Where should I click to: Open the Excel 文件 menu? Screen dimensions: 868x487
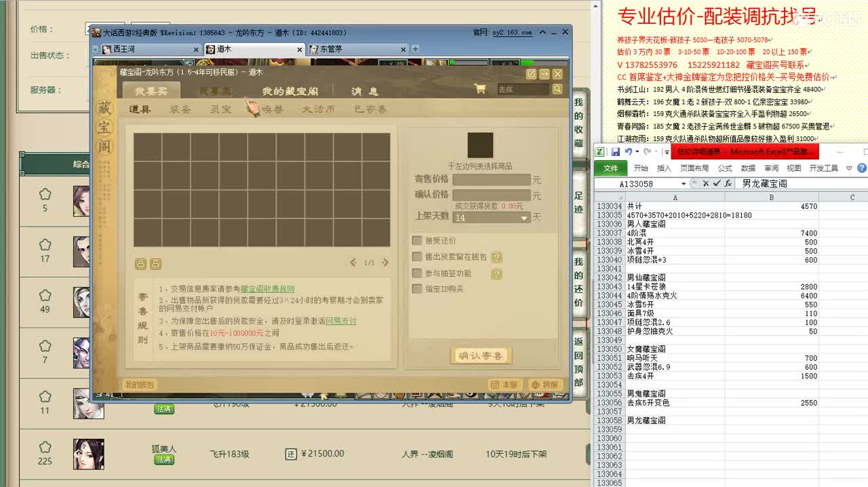(x=611, y=168)
